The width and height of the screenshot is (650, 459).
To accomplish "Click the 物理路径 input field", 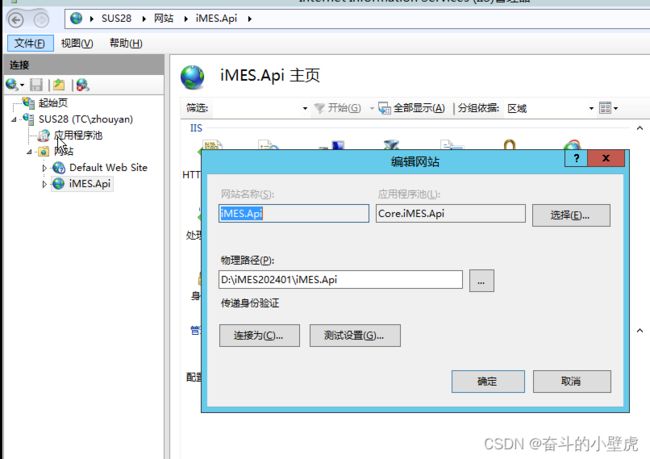I will pos(340,279).
